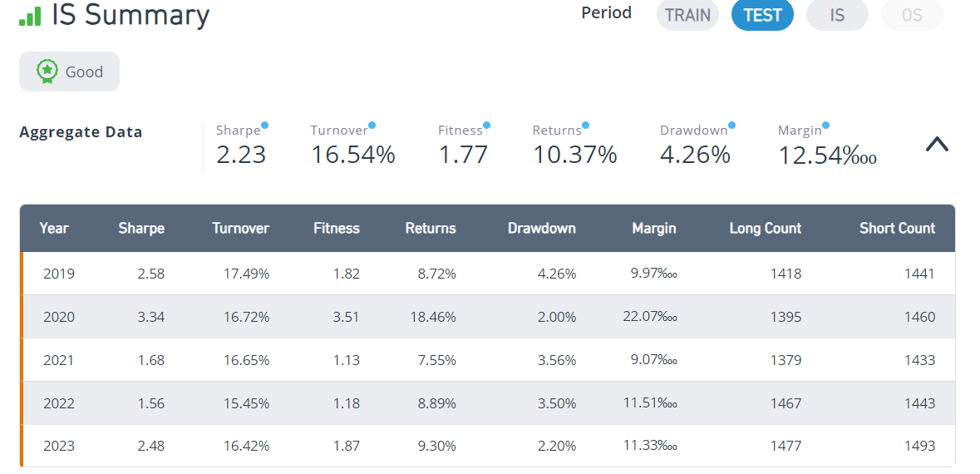Click the info dot next to Margin

coord(825,125)
